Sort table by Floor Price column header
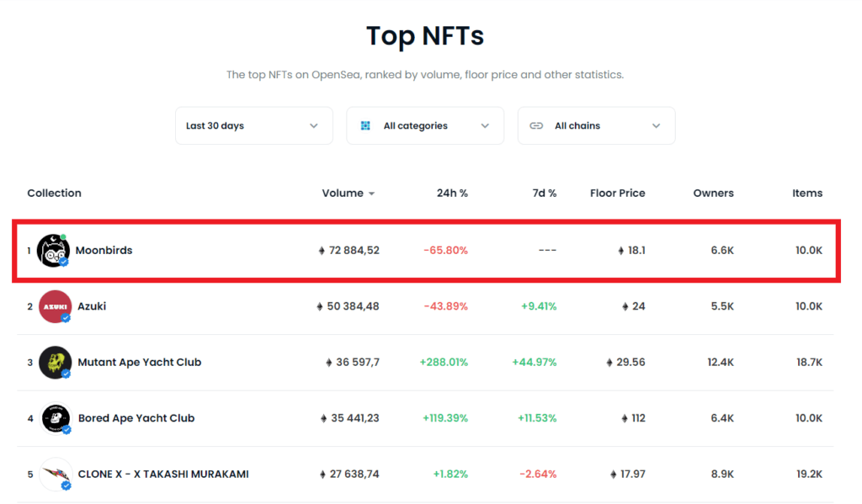 coord(617,194)
